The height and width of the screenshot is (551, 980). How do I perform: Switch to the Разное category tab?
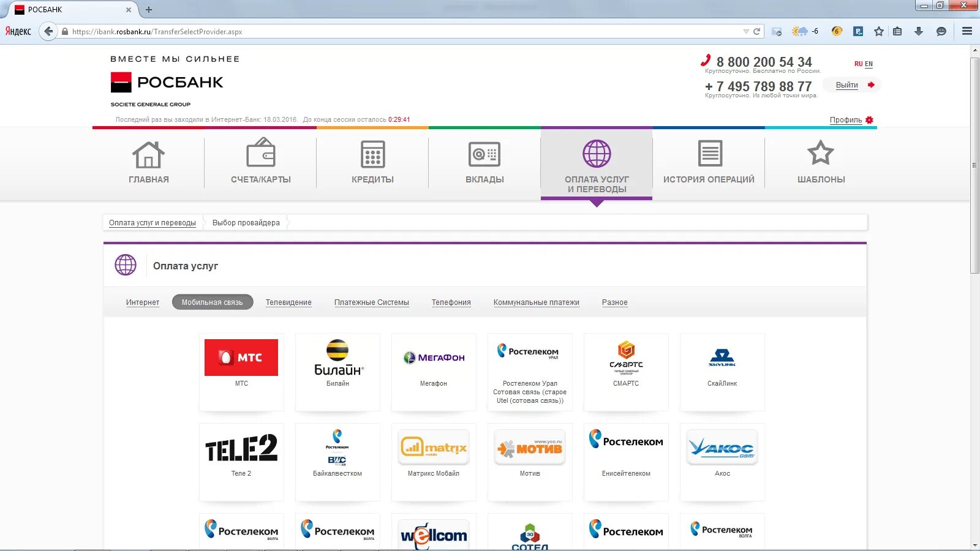coord(615,302)
